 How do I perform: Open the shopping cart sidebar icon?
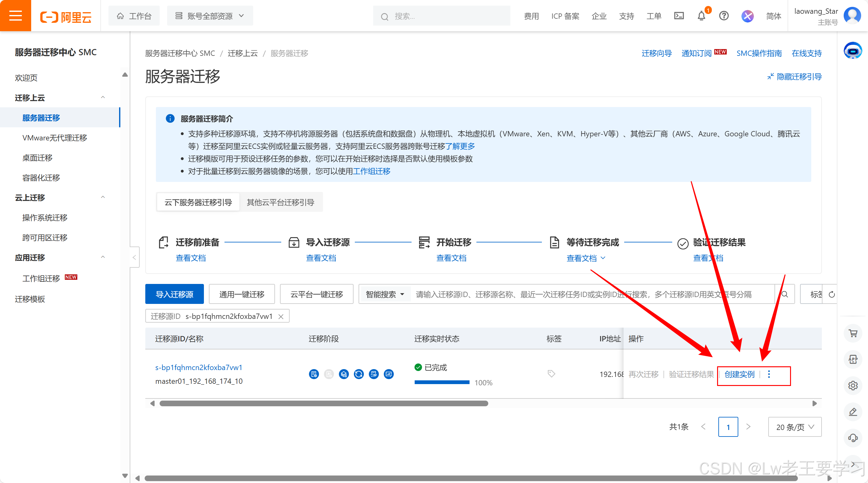click(x=853, y=333)
